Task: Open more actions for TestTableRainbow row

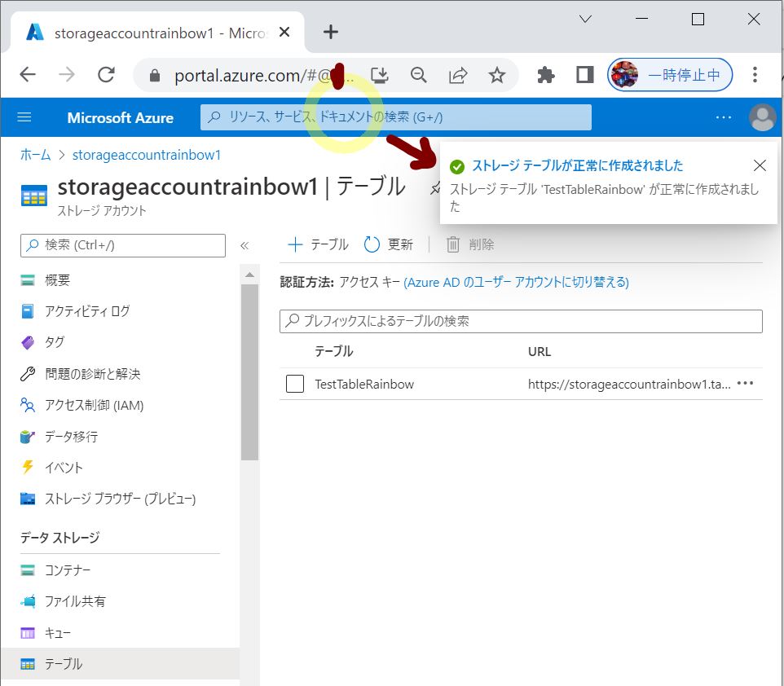Action: click(745, 384)
